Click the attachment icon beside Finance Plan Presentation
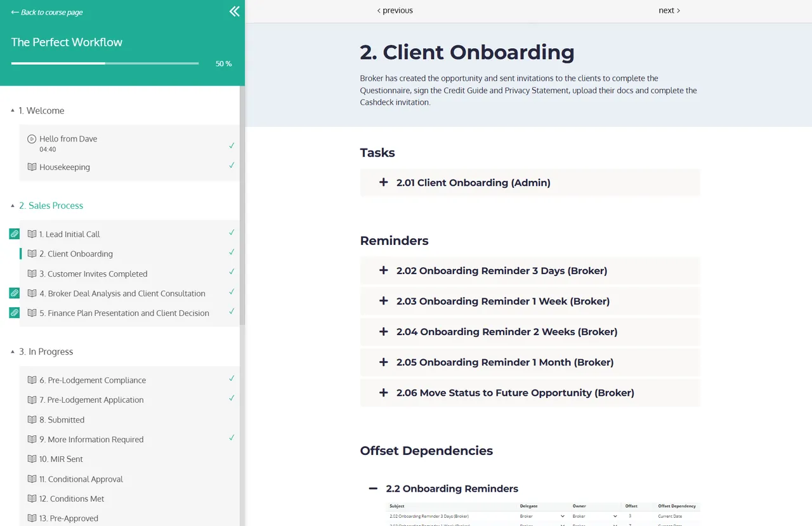Screen dimensions: 812x526 pyautogui.click(x=15, y=313)
